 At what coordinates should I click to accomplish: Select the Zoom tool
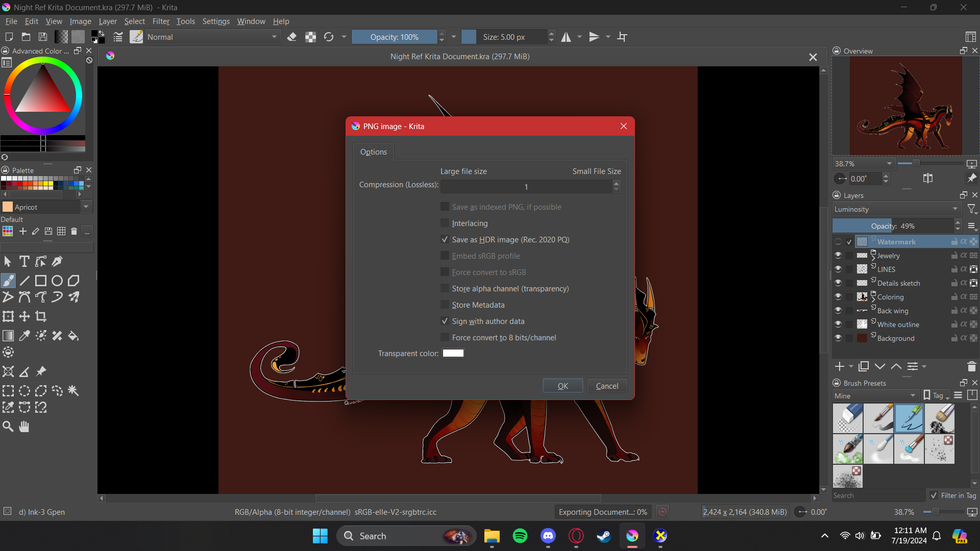tap(8, 427)
